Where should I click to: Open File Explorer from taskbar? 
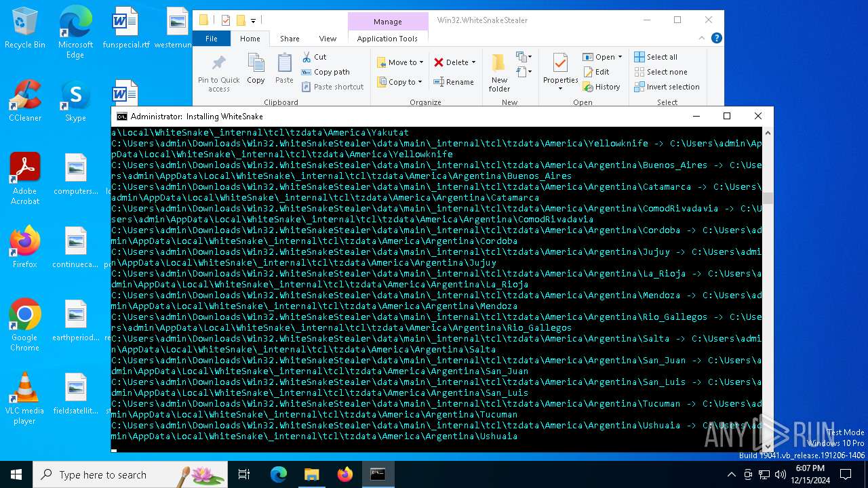[x=312, y=474]
